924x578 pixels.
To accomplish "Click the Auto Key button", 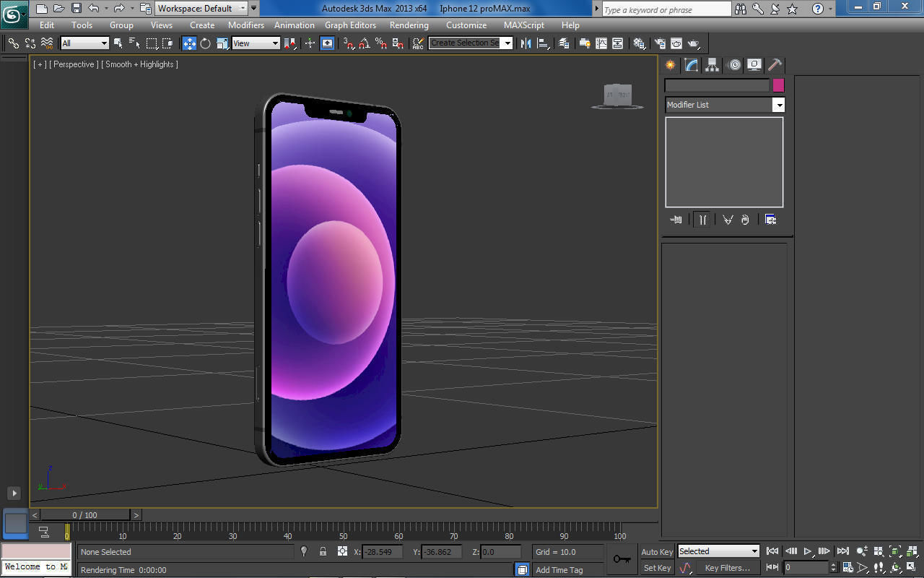I will tap(657, 552).
